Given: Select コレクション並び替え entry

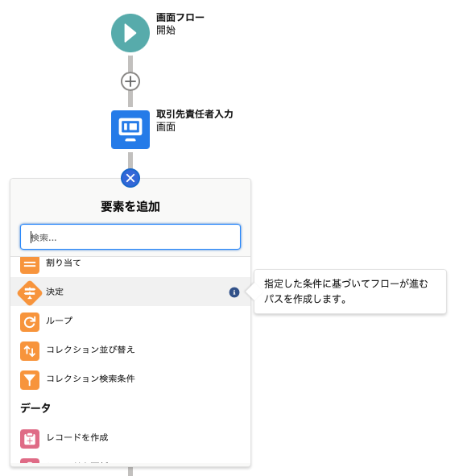Looking at the screenshot, I should (x=90, y=350).
